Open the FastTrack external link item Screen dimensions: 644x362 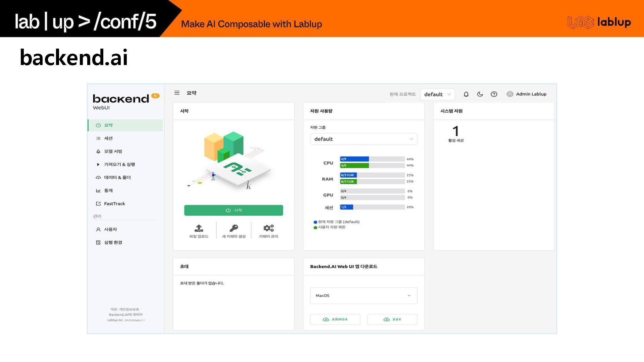[x=114, y=203]
